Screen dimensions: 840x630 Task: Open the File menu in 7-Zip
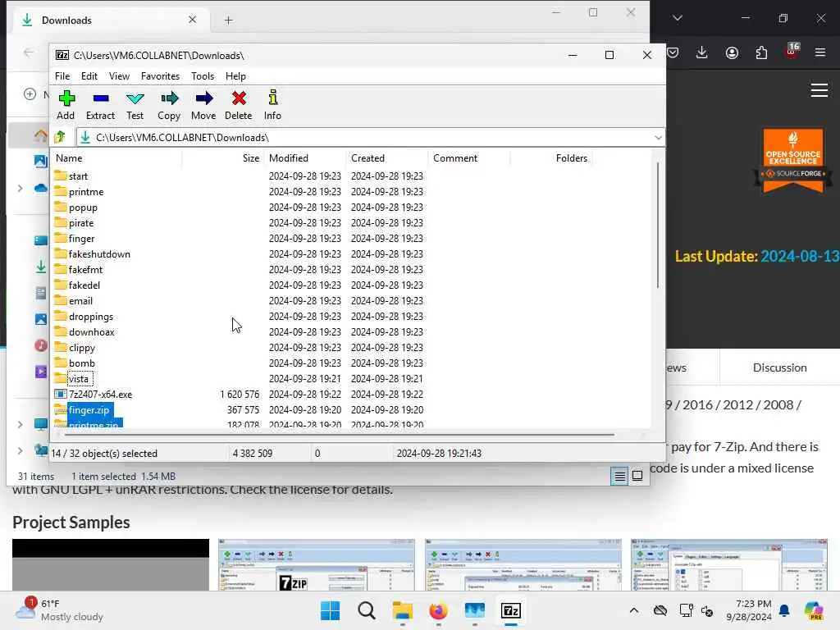[x=62, y=76]
